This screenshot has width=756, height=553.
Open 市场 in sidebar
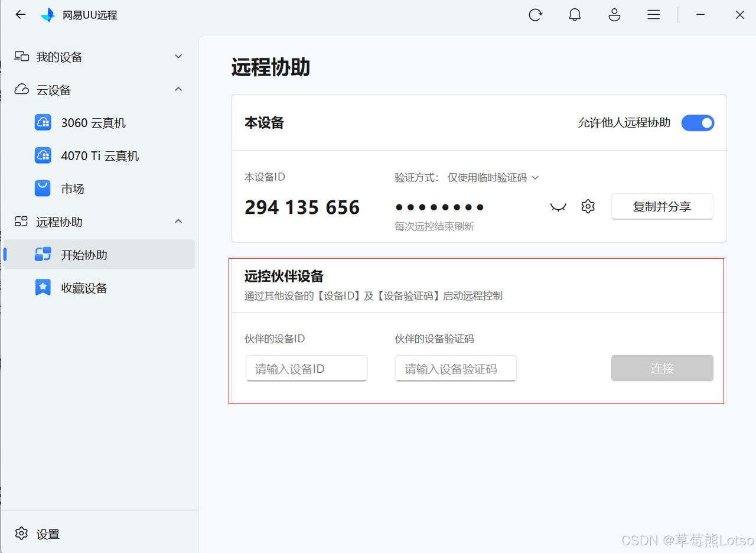pyautogui.click(x=99, y=189)
